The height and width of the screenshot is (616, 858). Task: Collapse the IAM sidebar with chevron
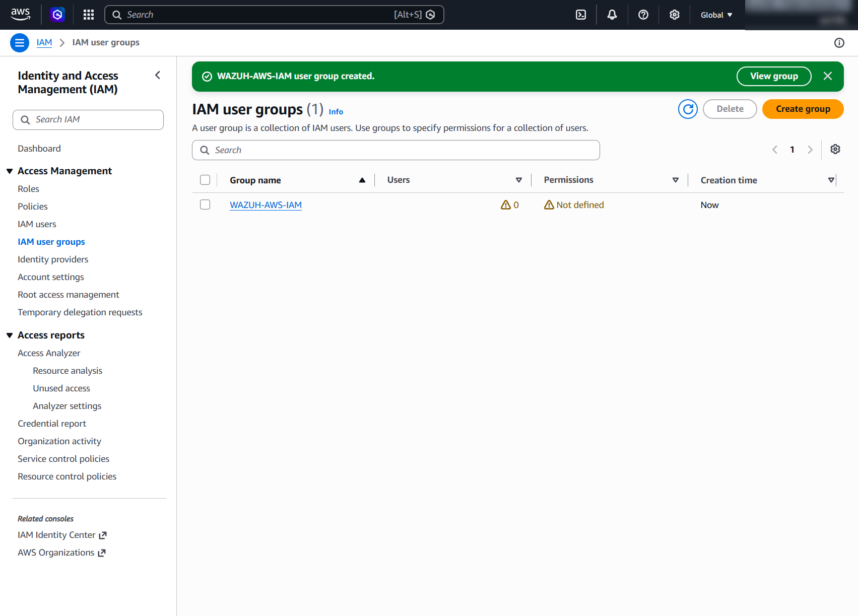coord(158,76)
